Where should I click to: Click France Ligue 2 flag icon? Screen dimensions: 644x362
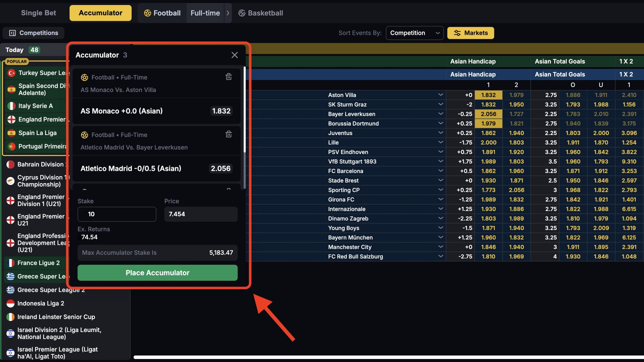(10, 263)
